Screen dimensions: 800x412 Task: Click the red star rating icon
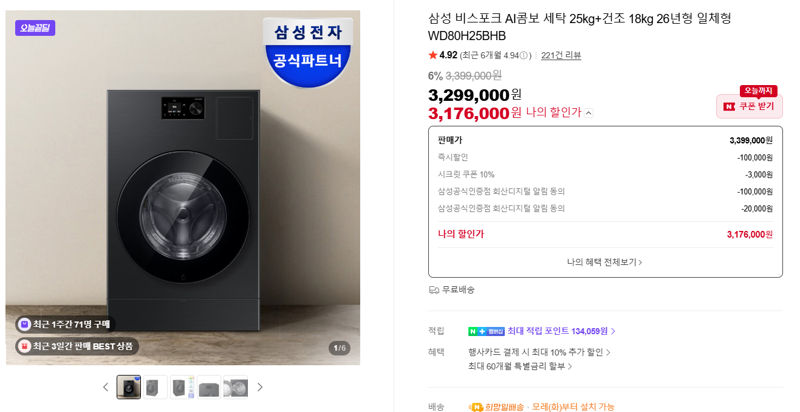click(x=433, y=55)
